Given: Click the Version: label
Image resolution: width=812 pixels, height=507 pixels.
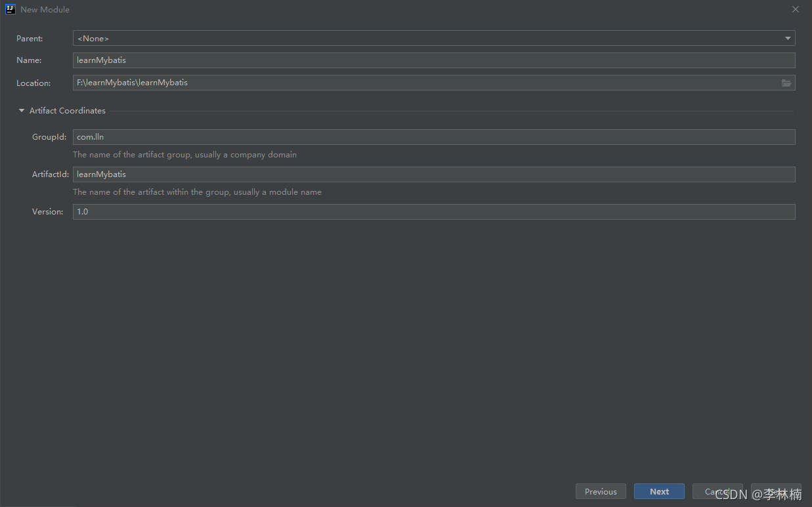Looking at the screenshot, I should pyautogui.click(x=48, y=212).
